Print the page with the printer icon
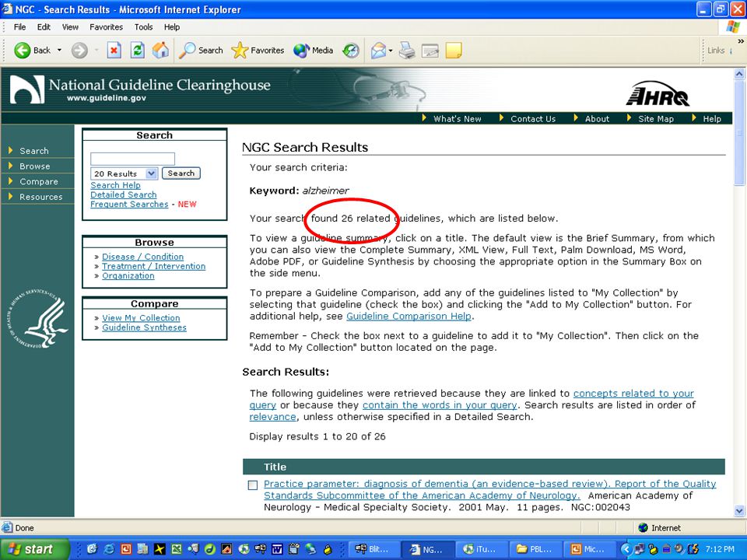 click(407, 50)
